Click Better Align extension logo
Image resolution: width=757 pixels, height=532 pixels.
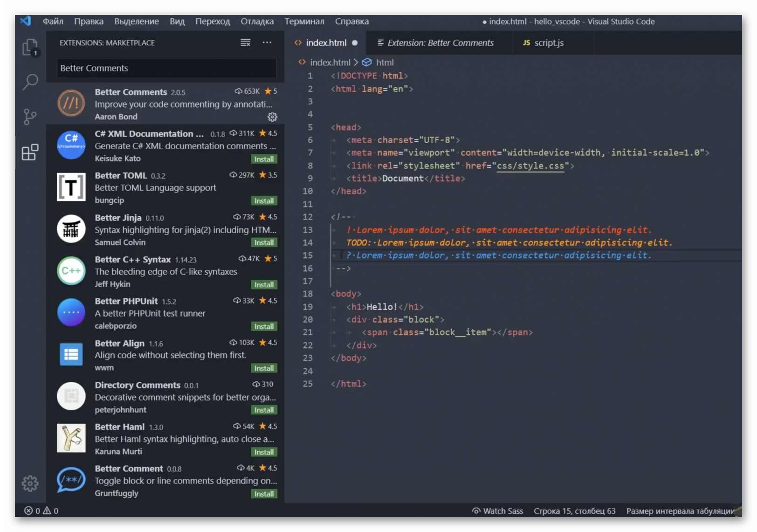click(71, 354)
